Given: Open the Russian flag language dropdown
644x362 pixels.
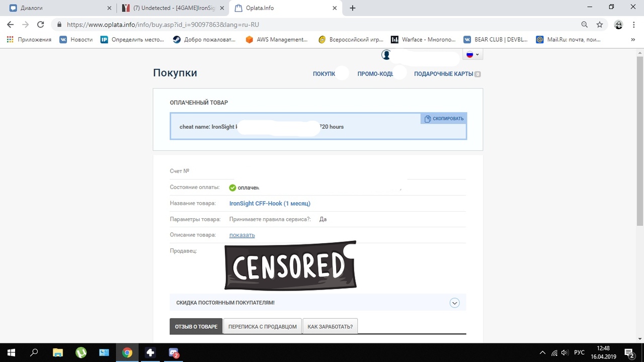Looking at the screenshot, I should point(472,55).
